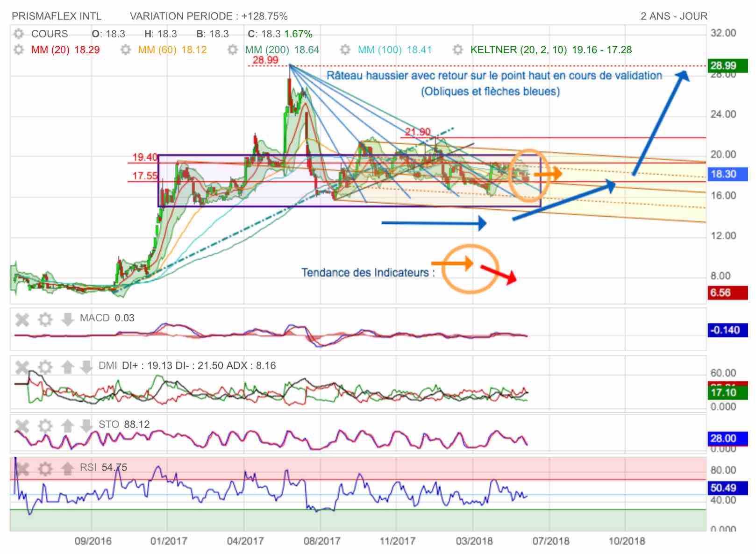The image size is (756, 554).
Task: Remove the RSI indicator panel
Action: (22, 469)
